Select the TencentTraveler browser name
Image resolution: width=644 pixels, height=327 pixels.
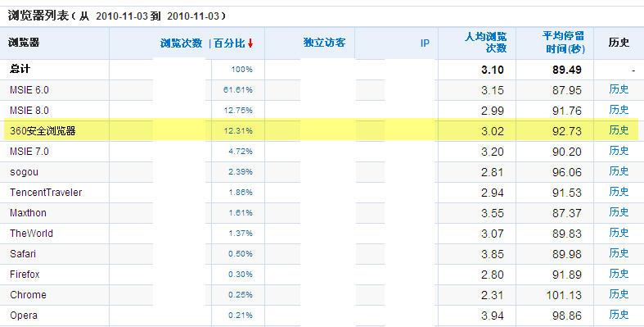tap(46, 193)
